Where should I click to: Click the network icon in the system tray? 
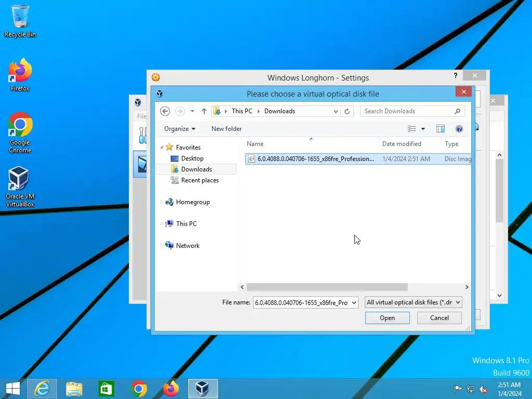pos(470,389)
